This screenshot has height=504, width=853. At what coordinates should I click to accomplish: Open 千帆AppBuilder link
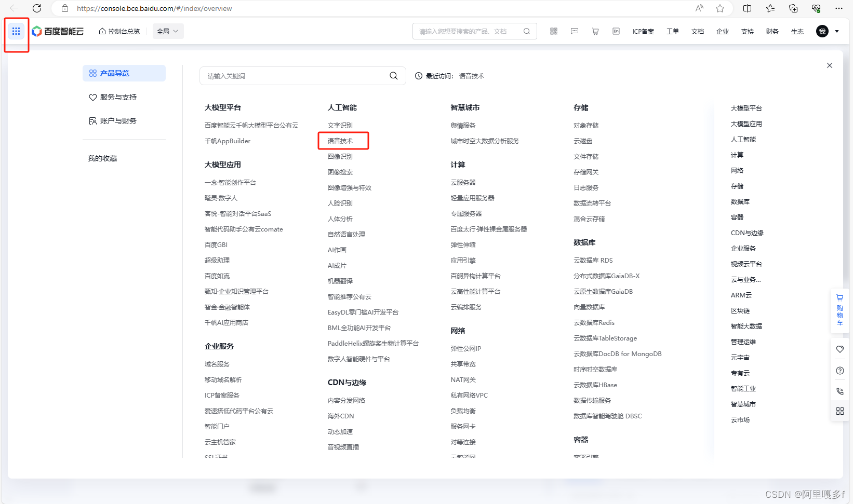click(228, 141)
